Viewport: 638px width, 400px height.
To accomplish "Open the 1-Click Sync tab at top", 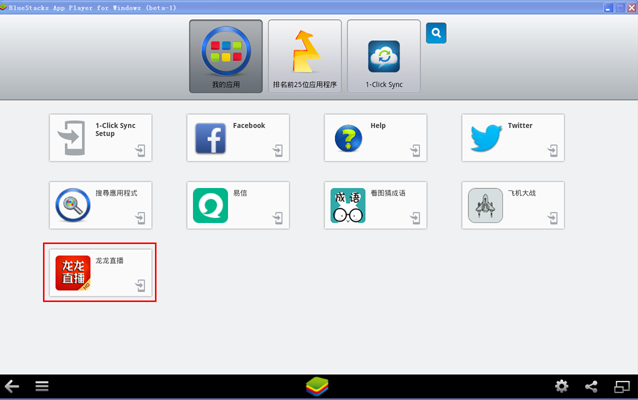I will [384, 56].
